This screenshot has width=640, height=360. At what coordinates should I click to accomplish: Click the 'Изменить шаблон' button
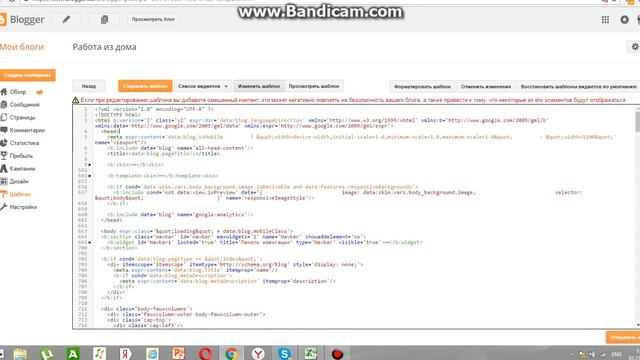point(259,86)
